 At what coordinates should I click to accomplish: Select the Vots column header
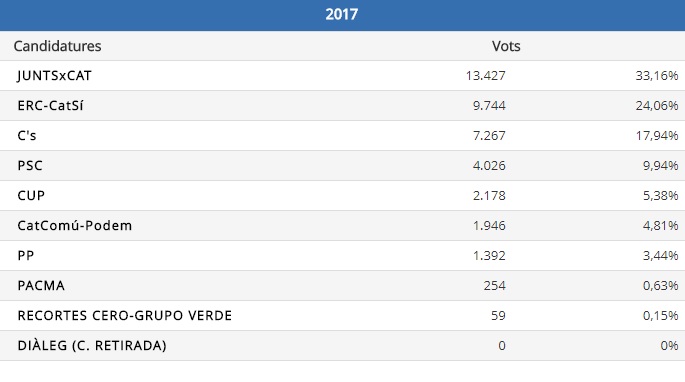(506, 46)
